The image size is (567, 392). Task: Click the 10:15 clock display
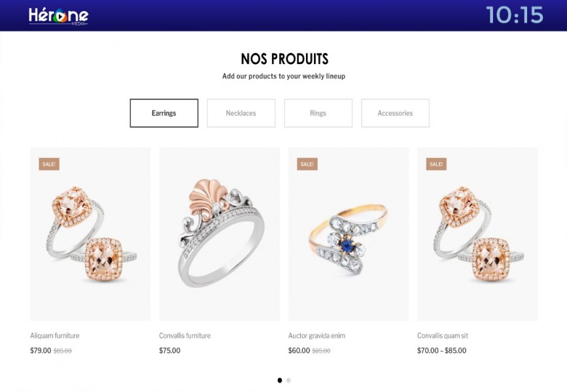515,15
